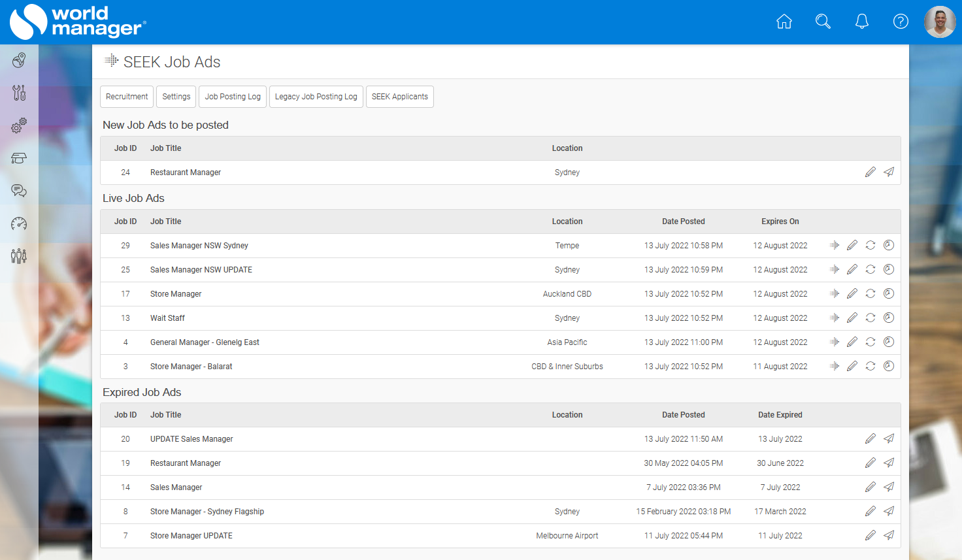Edit expired Restaurant Manager job 19
The width and height of the screenshot is (962, 560).
[871, 463]
